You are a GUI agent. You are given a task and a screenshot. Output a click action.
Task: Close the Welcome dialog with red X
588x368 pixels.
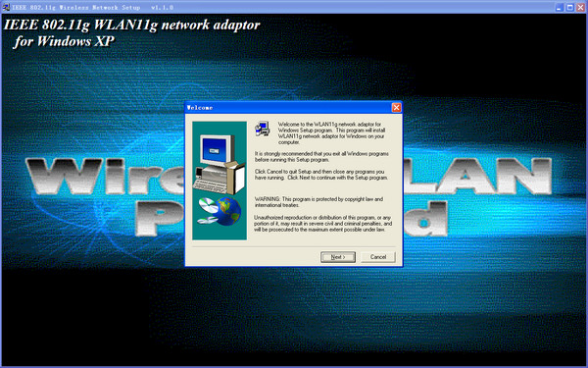click(x=396, y=108)
